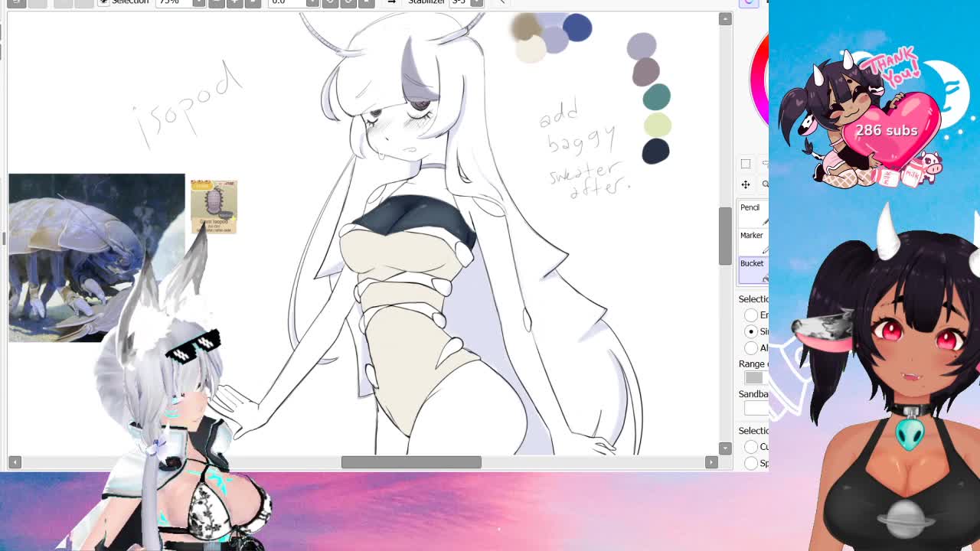This screenshot has width=980, height=551.
Task: Open the Stabilizer level dropdown
Action: pyautogui.click(x=477, y=2)
